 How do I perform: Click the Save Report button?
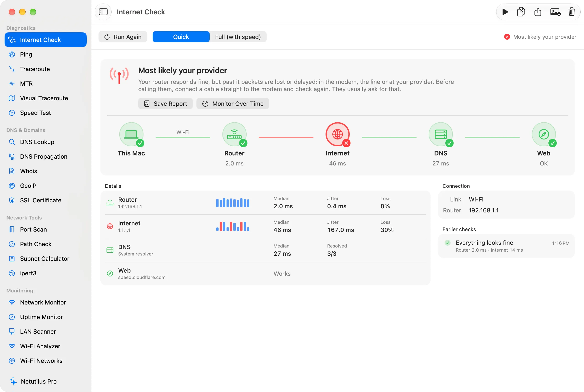(165, 103)
